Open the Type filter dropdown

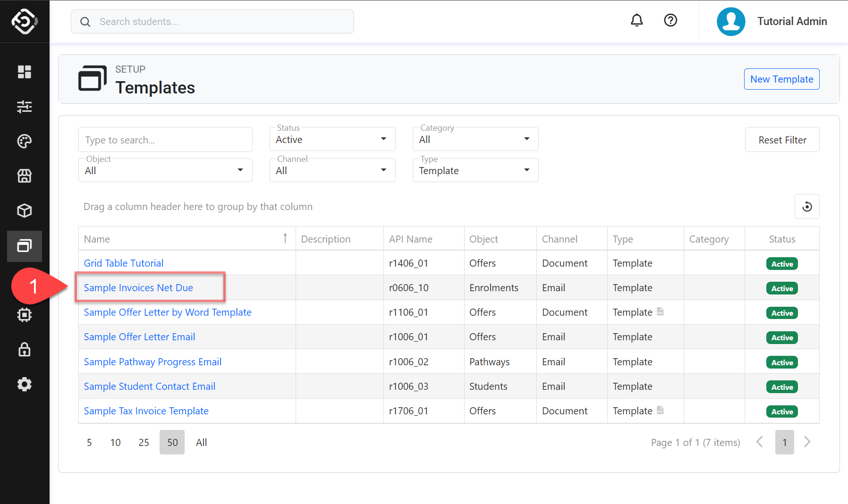pos(475,170)
